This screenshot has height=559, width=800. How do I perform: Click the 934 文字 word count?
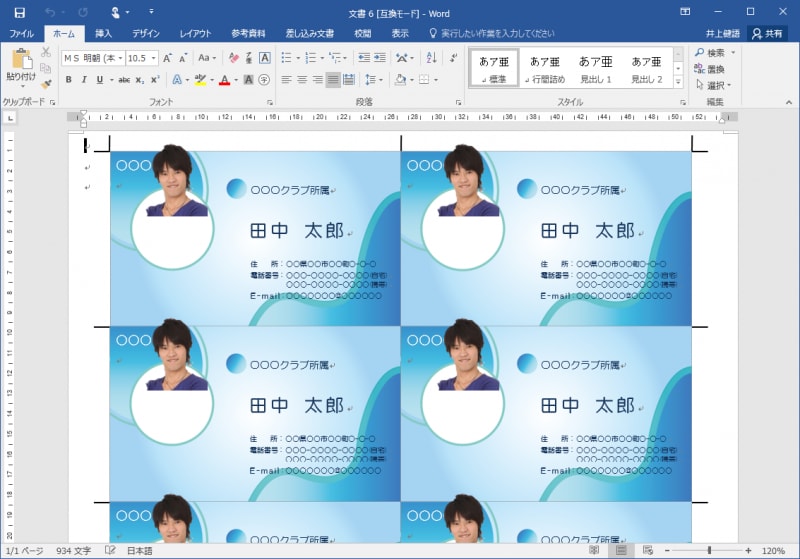[x=73, y=551]
